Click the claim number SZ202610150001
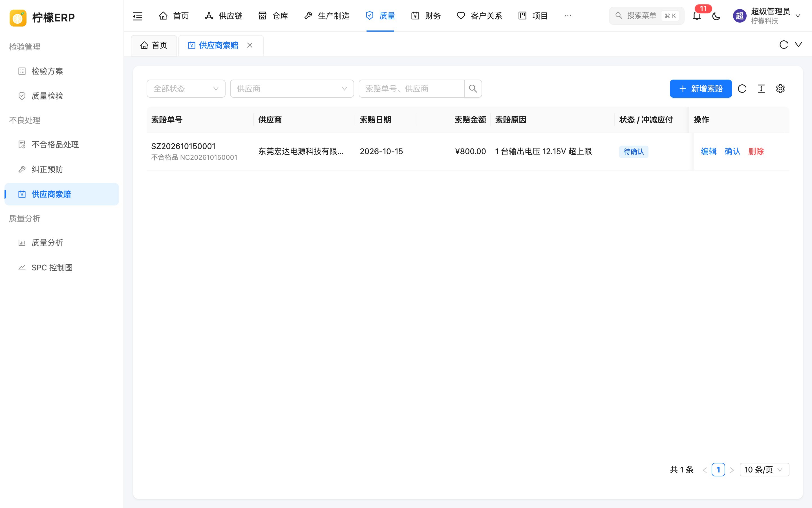 pyautogui.click(x=183, y=146)
